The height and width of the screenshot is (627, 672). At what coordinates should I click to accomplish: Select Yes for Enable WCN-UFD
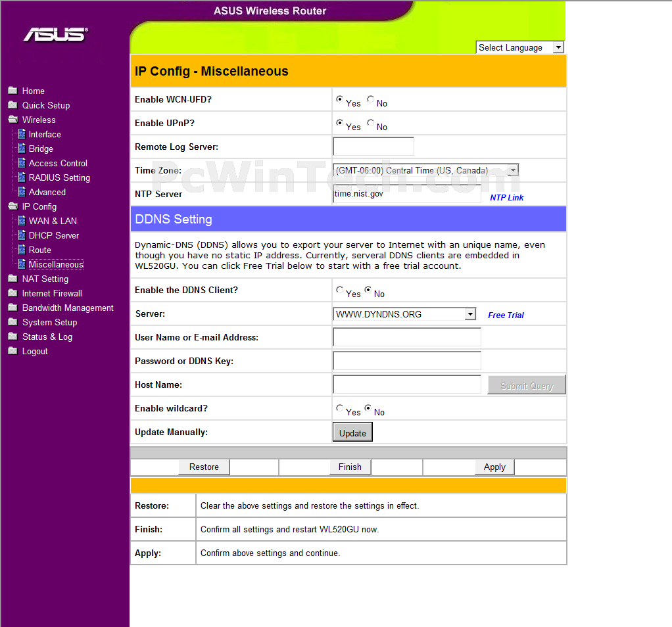pyautogui.click(x=339, y=99)
